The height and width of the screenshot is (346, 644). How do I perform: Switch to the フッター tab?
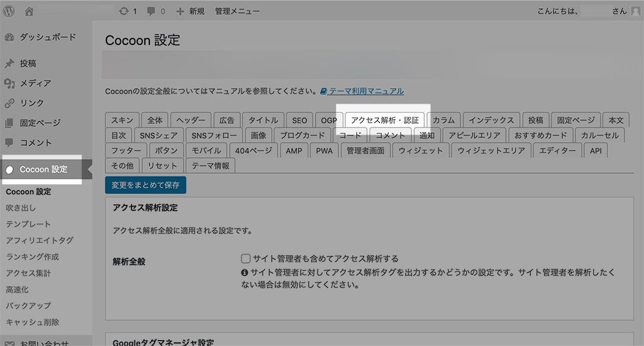pos(126,150)
